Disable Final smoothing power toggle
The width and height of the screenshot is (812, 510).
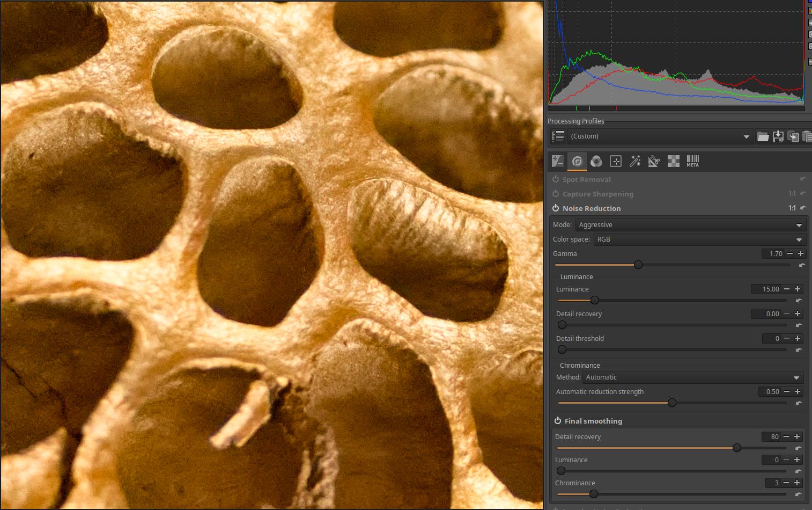(558, 421)
